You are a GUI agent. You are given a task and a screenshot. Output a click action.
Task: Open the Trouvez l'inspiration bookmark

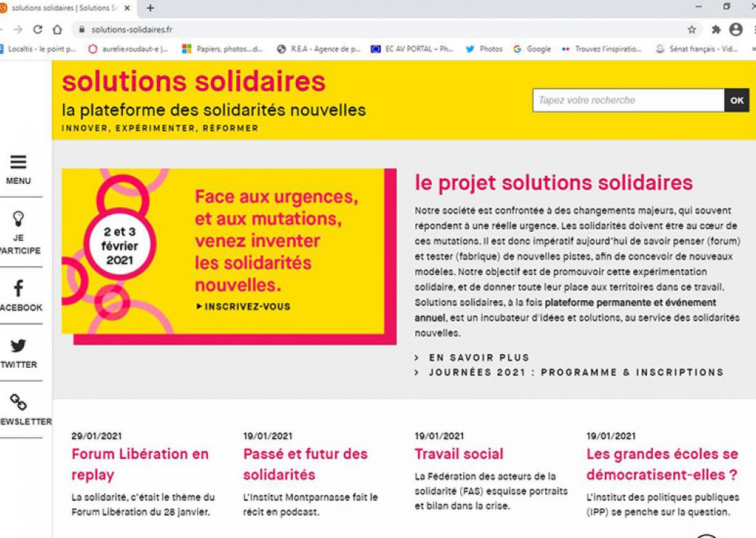(x=602, y=49)
